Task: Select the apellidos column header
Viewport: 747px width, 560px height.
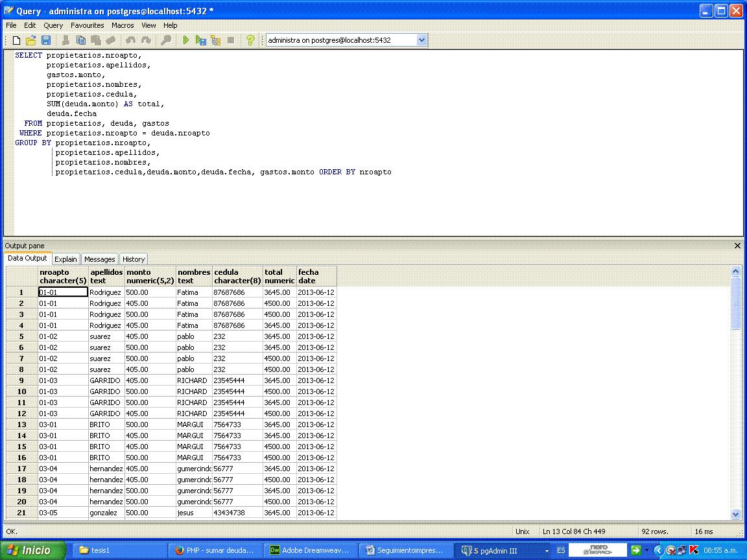Action: coord(107,276)
